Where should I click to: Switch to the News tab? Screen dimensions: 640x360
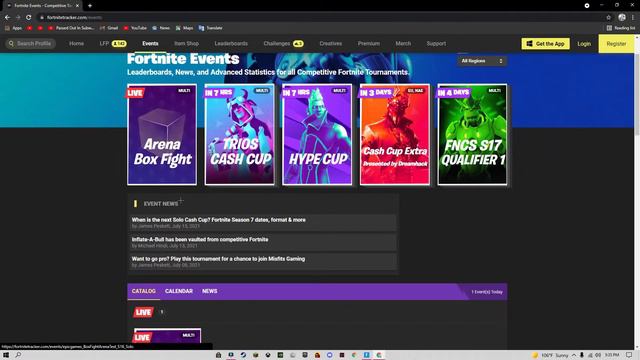pos(210,291)
